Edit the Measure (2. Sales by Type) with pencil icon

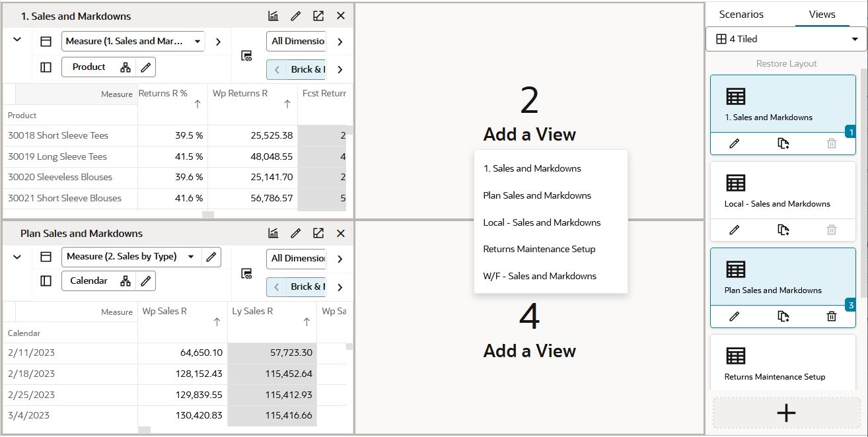(x=211, y=257)
